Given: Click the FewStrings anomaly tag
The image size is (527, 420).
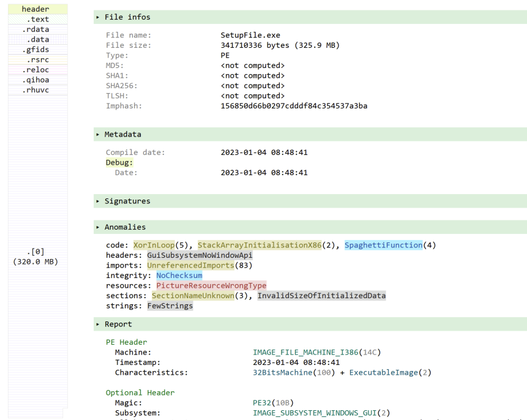Looking at the screenshot, I should coord(170,306).
